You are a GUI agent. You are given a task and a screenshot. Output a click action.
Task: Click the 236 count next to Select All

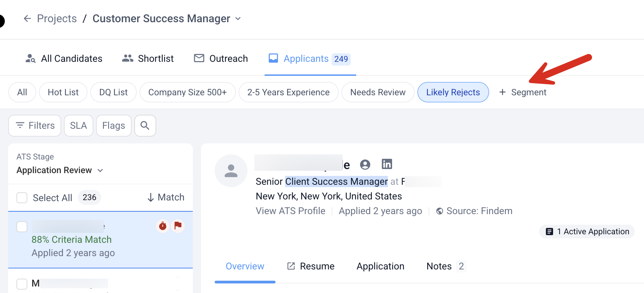pyautogui.click(x=90, y=197)
